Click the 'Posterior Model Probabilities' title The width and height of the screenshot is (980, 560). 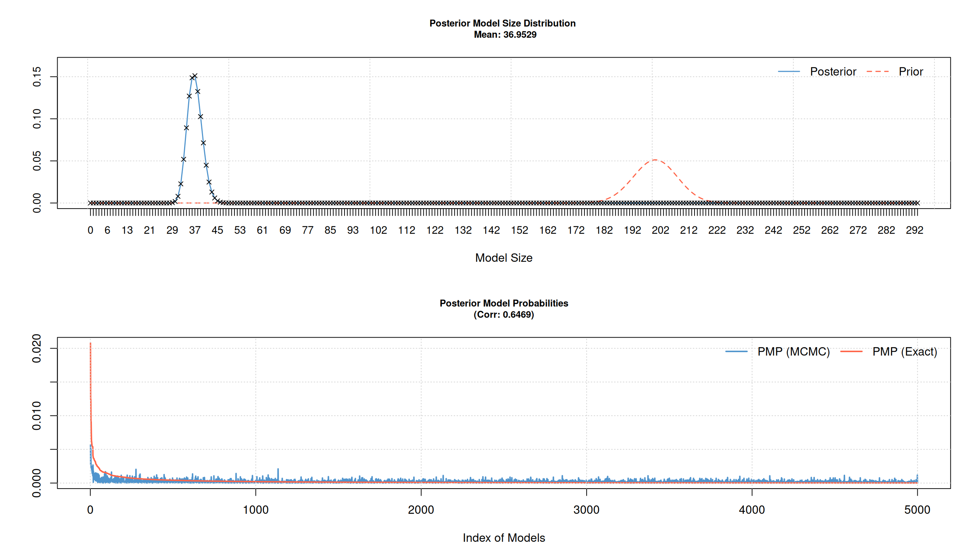tap(503, 303)
